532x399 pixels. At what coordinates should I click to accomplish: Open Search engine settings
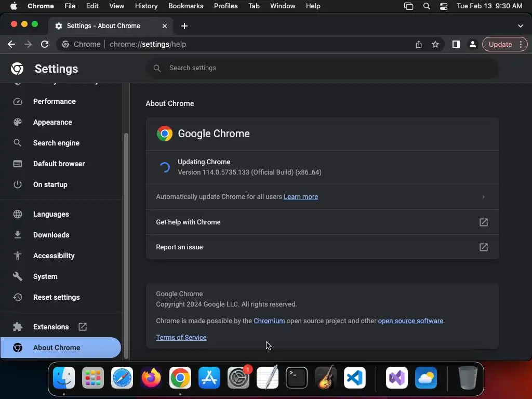click(x=61, y=143)
